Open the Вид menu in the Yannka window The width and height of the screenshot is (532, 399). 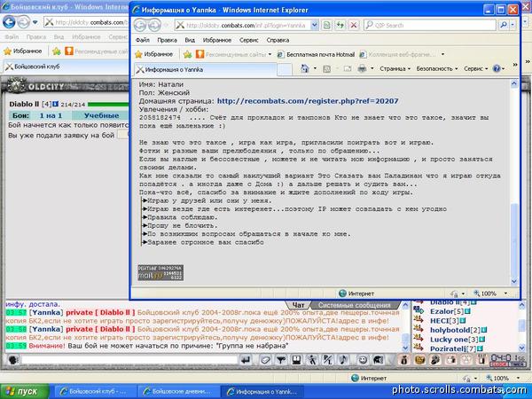pyautogui.click(x=190, y=40)
